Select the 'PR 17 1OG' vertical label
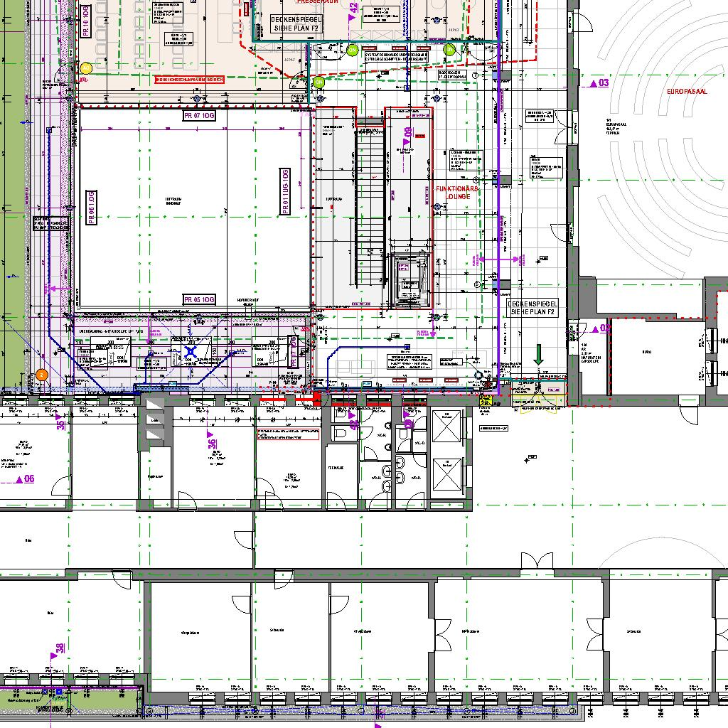Viewport: 728px width, 728px height. [x=292, y=351]
